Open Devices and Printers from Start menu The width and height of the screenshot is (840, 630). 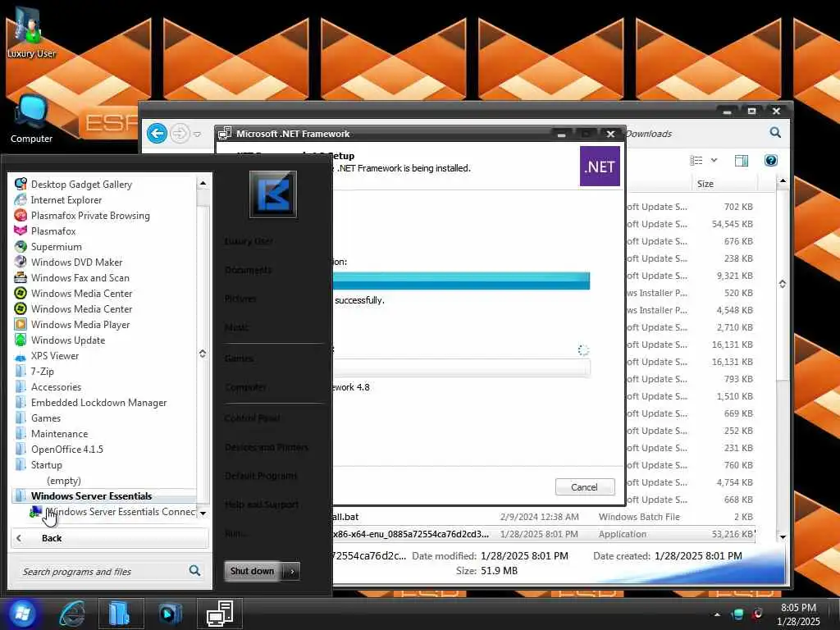tap(267, 447)
